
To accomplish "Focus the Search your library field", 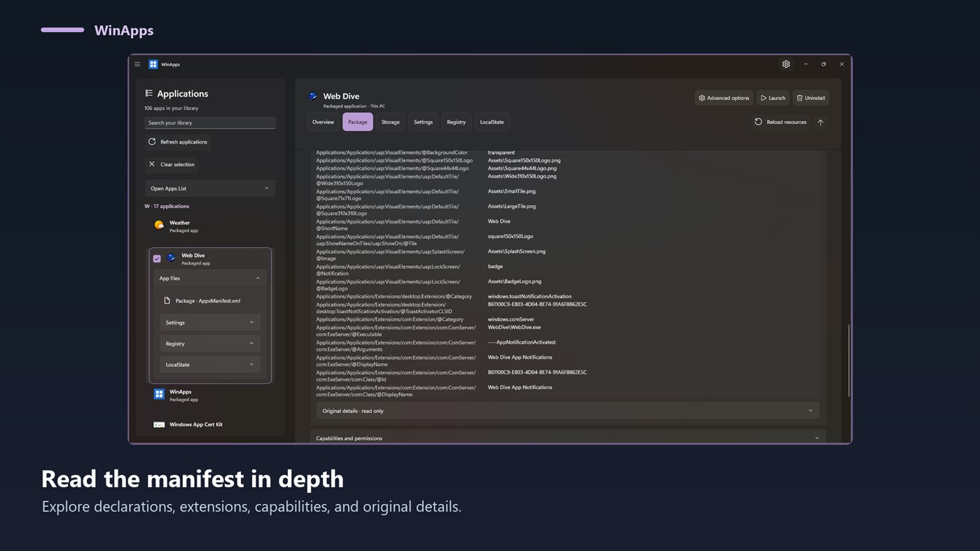I will pyautogui.click(x=209, y=123).
